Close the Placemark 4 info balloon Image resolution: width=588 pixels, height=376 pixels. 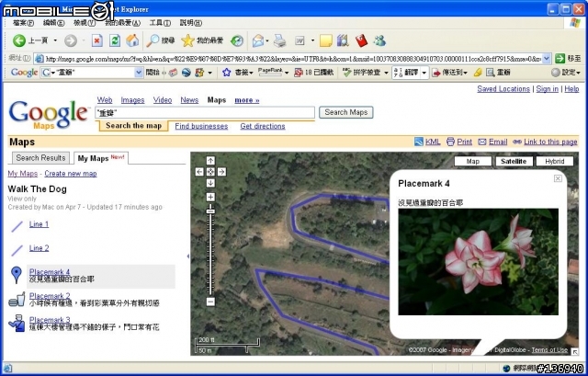[558, 178]
